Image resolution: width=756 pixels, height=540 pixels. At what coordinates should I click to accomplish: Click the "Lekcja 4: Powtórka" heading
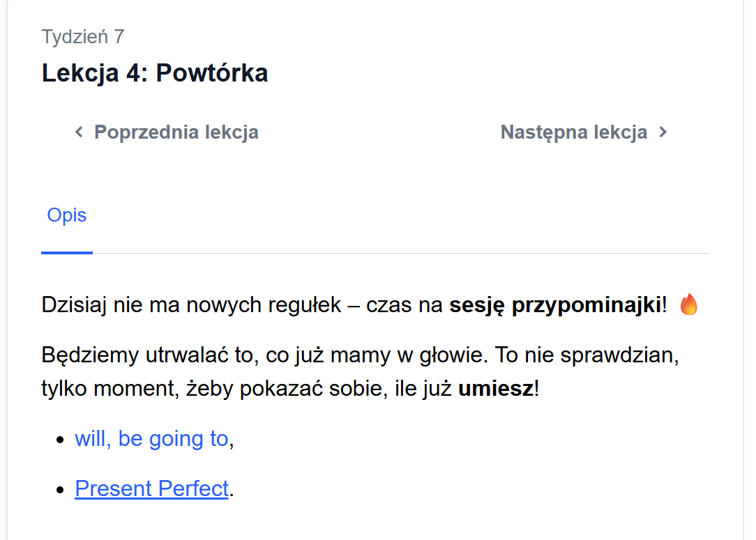pyautogui.click(x=155, y=72)
